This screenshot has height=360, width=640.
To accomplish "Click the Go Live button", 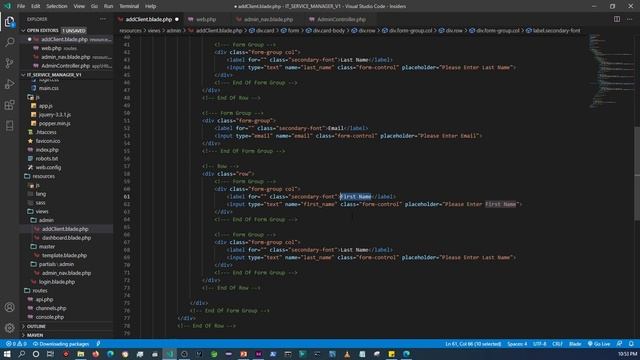I will pos(599,344).
